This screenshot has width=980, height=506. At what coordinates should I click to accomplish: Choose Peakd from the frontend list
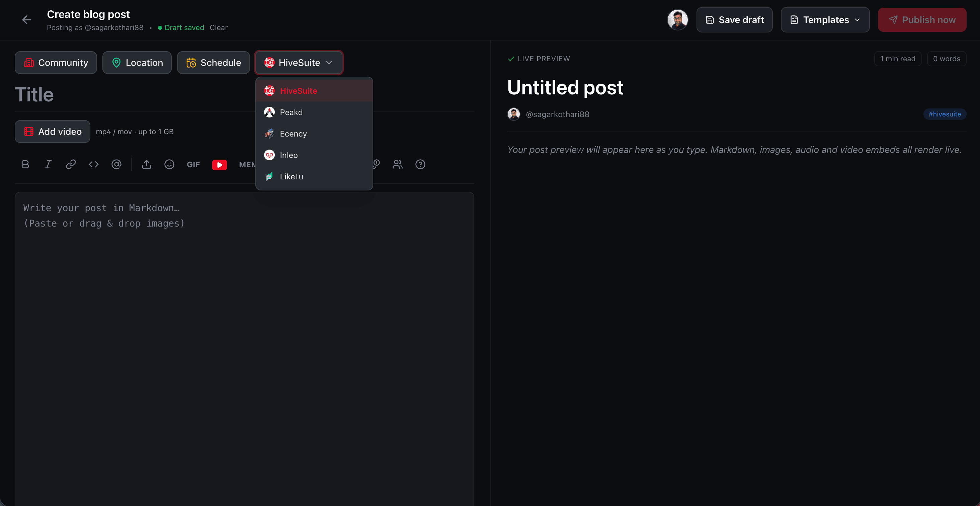[314, 112]
